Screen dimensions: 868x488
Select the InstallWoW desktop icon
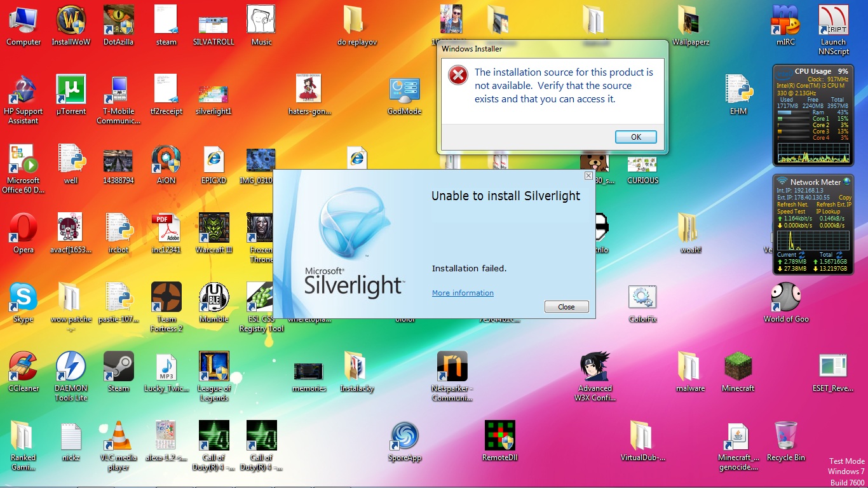[71, 25]
